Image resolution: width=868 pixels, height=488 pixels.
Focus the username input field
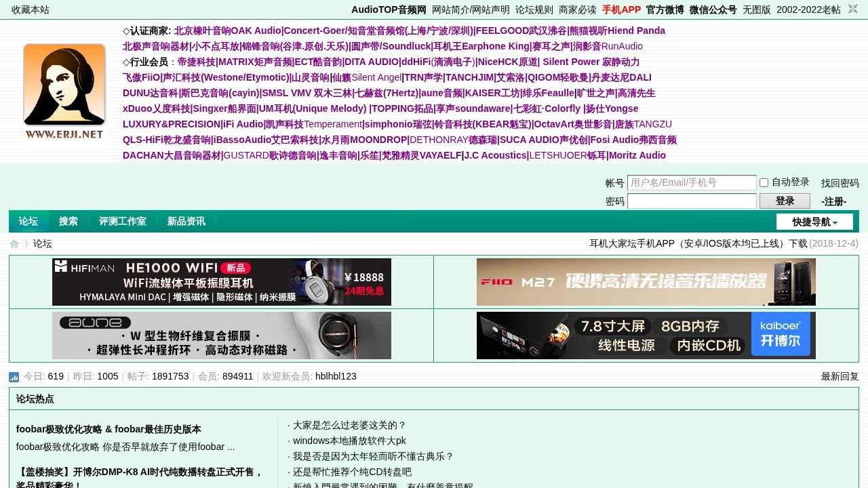[x=692, y=183]
